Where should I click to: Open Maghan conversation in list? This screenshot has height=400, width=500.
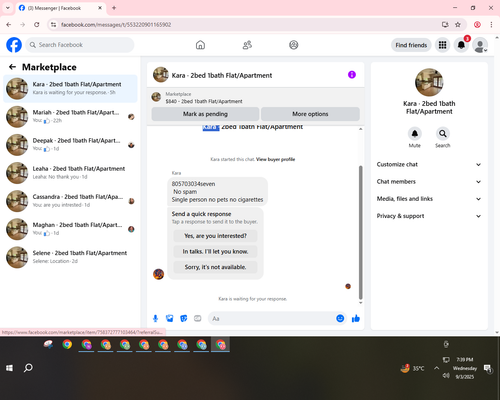70,229
